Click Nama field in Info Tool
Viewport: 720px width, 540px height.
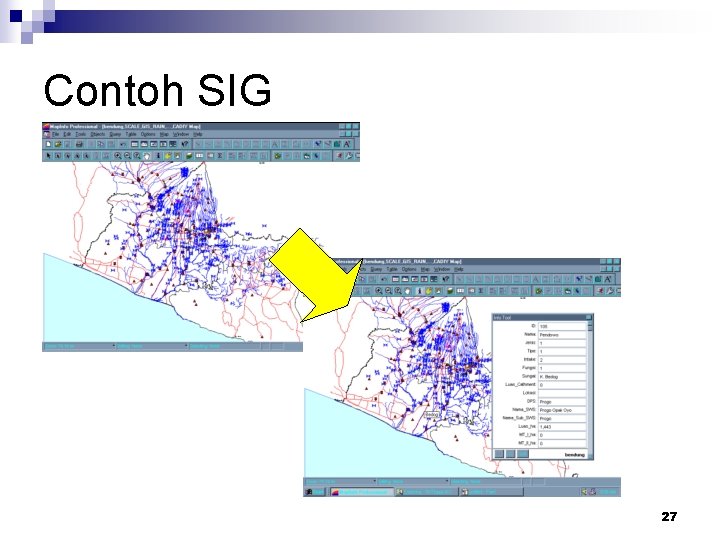click(x=562, y=335)
